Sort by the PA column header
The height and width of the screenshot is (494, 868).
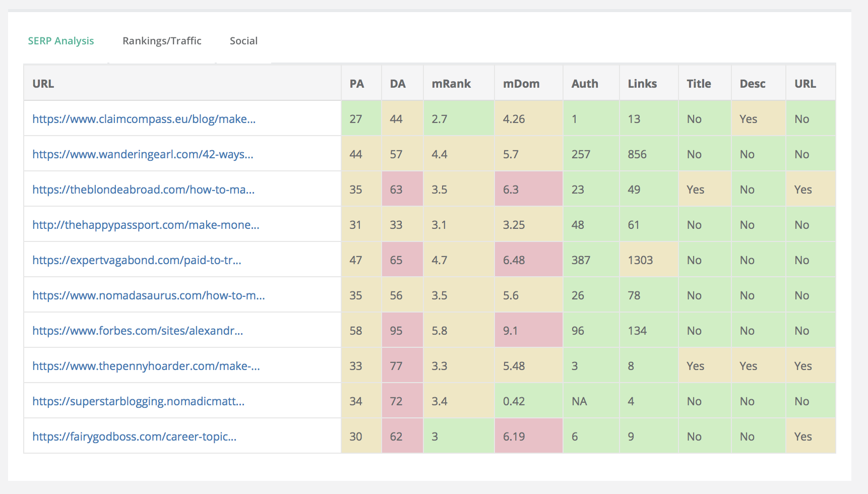point(357,83)
